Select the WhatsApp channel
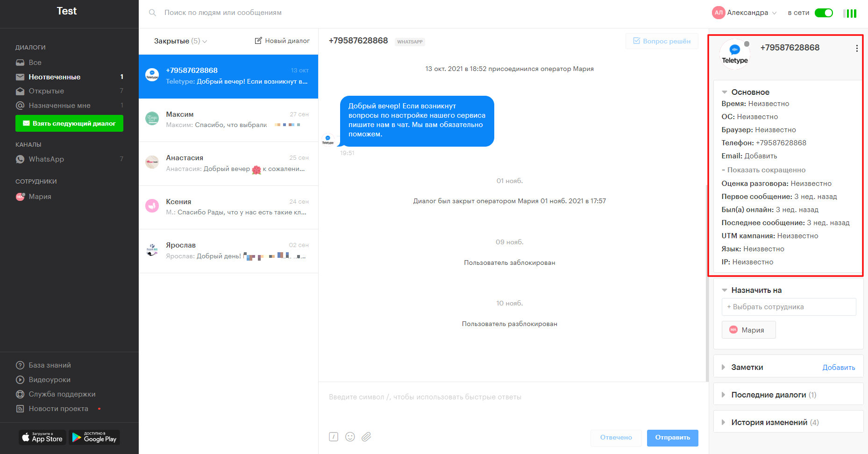The image size is (868, 454). click(x=46, y=159)
